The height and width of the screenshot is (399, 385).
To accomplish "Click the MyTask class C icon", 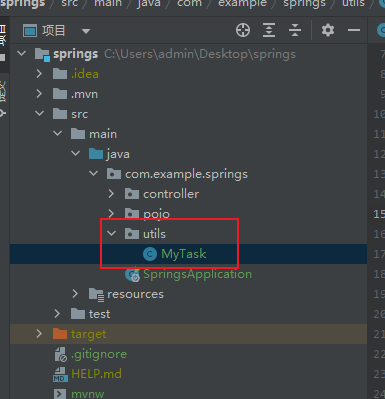I will click(150, 254).
